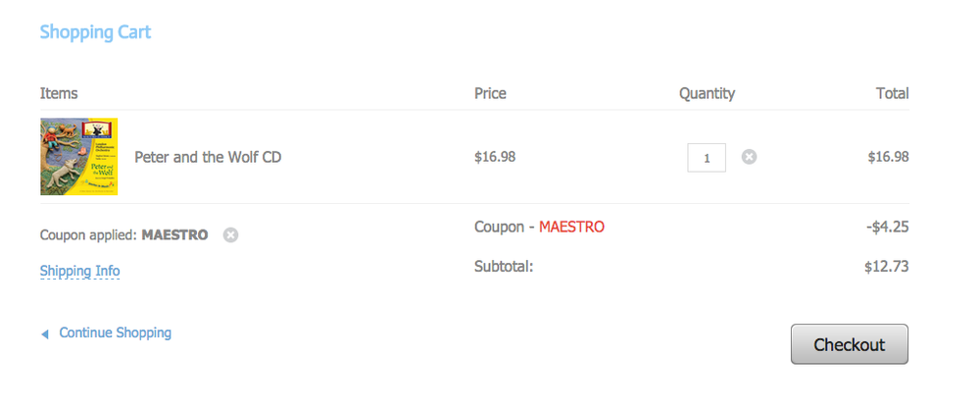This screenshot has width=980, height=410.
Task: Click the Price column header
Action: coord(490,94)
